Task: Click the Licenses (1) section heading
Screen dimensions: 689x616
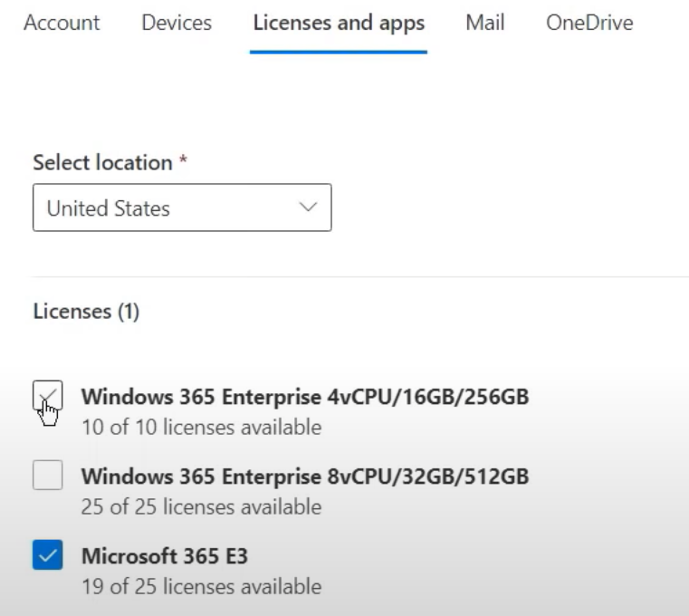Action: click(x=87, y=312)
